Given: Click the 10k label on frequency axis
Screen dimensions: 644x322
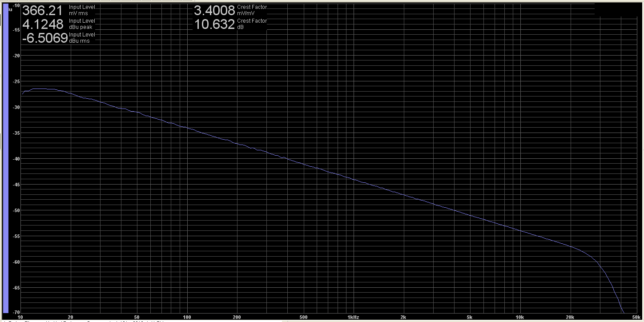Looking at the screenshot, I should pyautogui.click(x=519, y=317).
